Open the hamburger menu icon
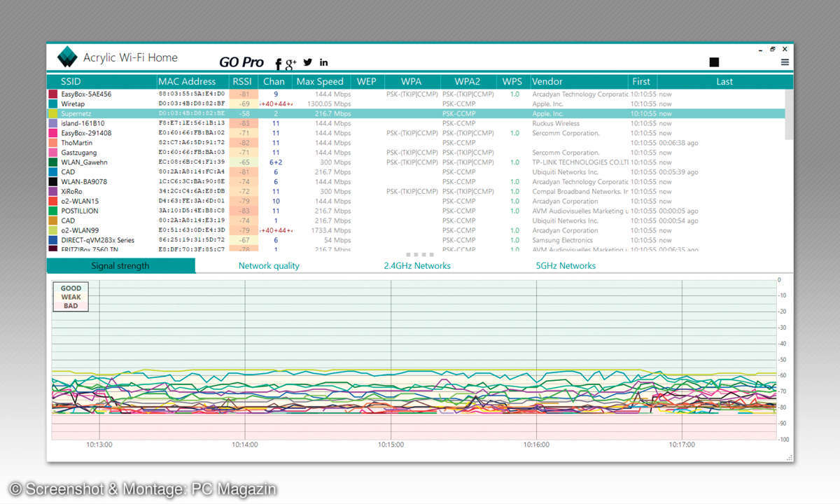Viewport: 840px width, 504px height. click(x=785, y=62)
